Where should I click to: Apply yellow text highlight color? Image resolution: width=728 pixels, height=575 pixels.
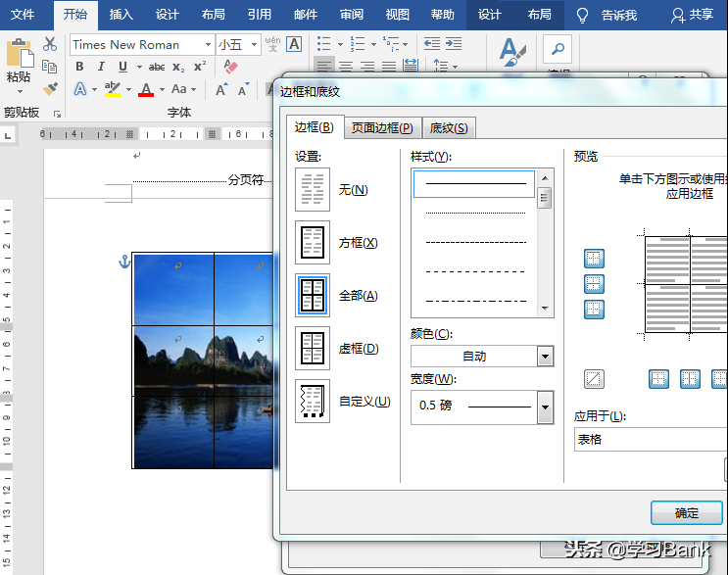pos(113,88)
